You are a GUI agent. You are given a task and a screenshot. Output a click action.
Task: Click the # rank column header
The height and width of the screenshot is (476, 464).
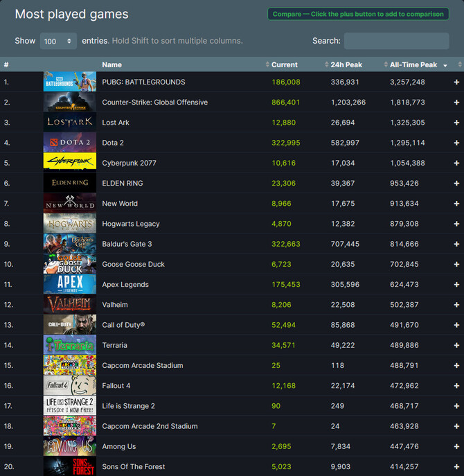point(6,64)
